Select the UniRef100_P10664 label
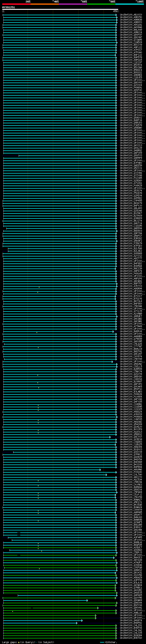 pyautogui.click(x=131, y=397)
